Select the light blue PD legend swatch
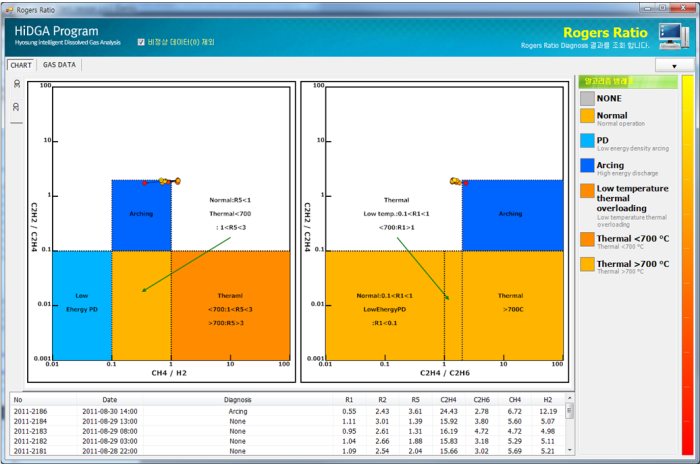 (587, 140)
